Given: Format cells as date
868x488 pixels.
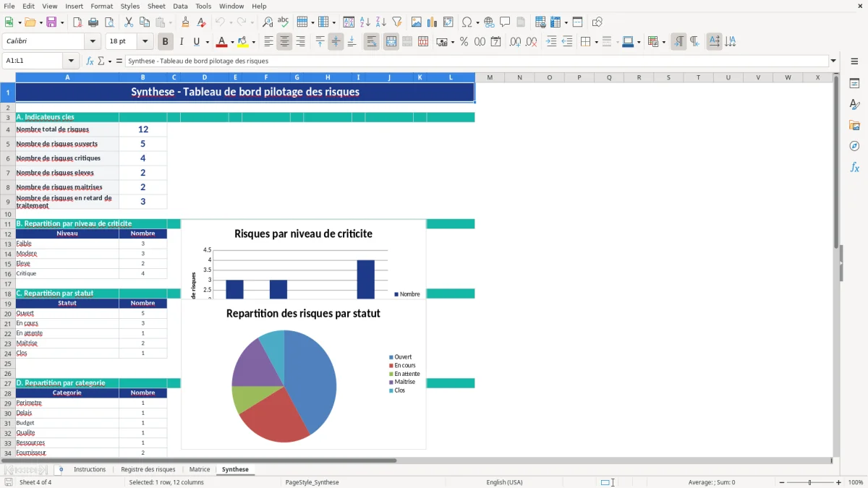Looking at the screenshot, I should pos(495,42).
